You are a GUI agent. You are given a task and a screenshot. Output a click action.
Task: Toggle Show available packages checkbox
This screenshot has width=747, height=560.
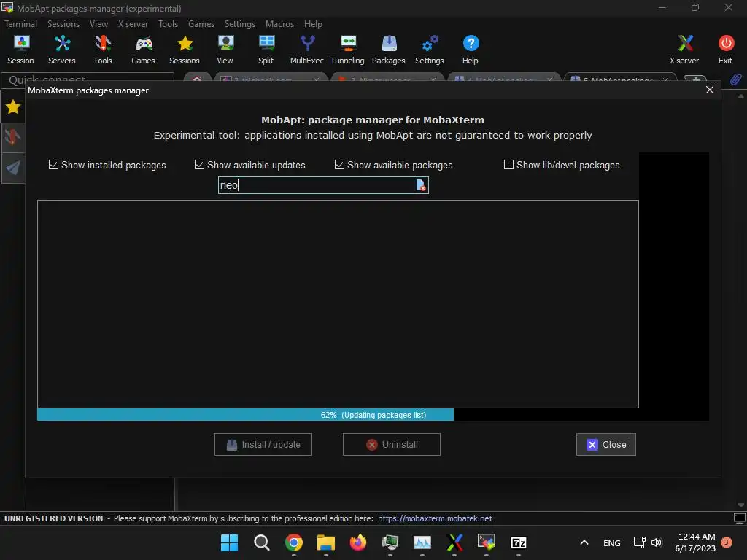click(x=339, y=165)
